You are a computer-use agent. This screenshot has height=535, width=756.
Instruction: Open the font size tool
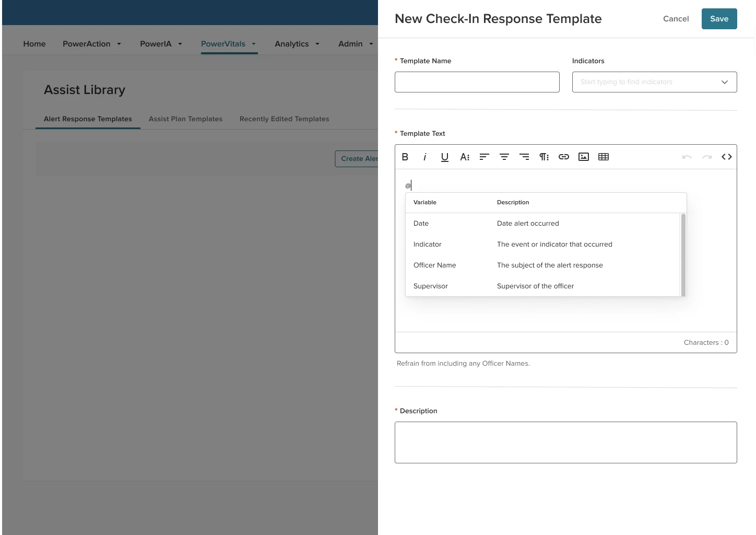pos(465,157)
